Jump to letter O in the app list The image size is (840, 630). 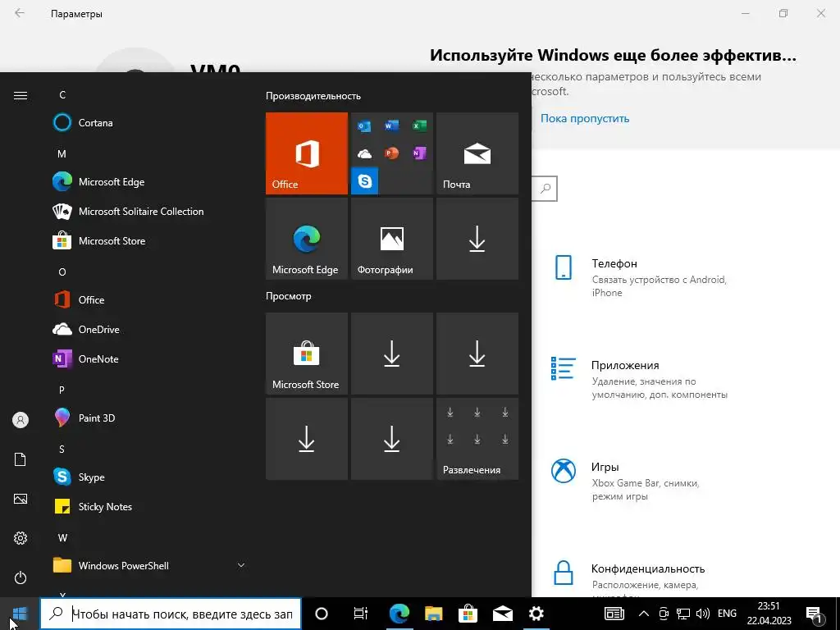[x=62, y=272]
